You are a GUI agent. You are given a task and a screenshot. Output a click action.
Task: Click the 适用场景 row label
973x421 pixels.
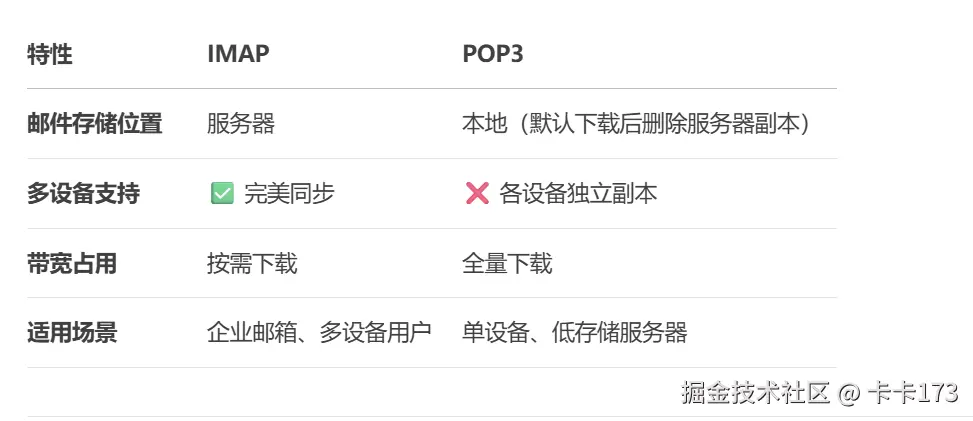(72, 333)
